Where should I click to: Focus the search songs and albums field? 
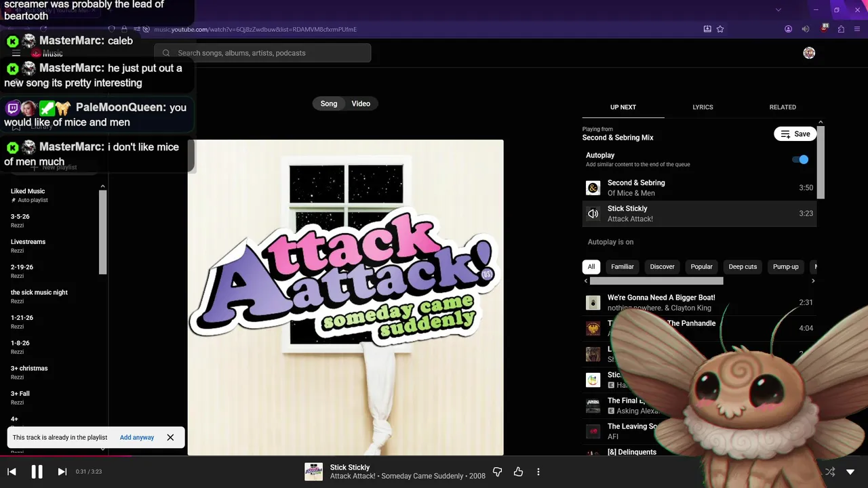click(x=262, y=53)
